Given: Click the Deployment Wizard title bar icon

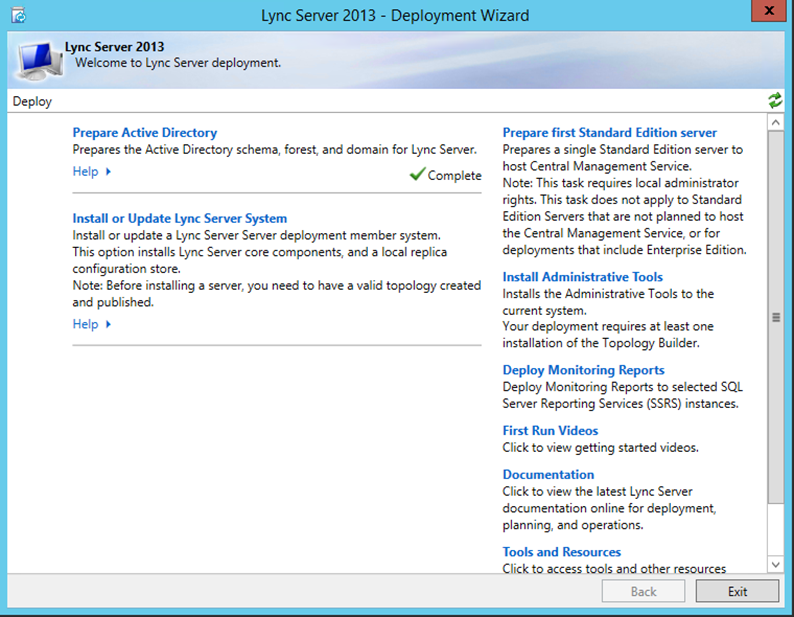Looking at the screenshot, I should coord(18,15).
